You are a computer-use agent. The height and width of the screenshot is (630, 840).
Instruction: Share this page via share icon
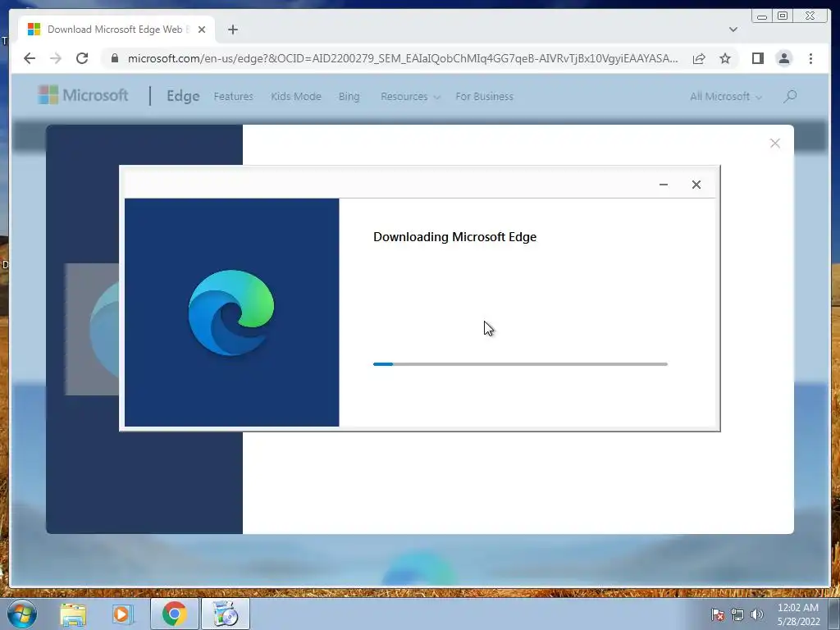699,58
